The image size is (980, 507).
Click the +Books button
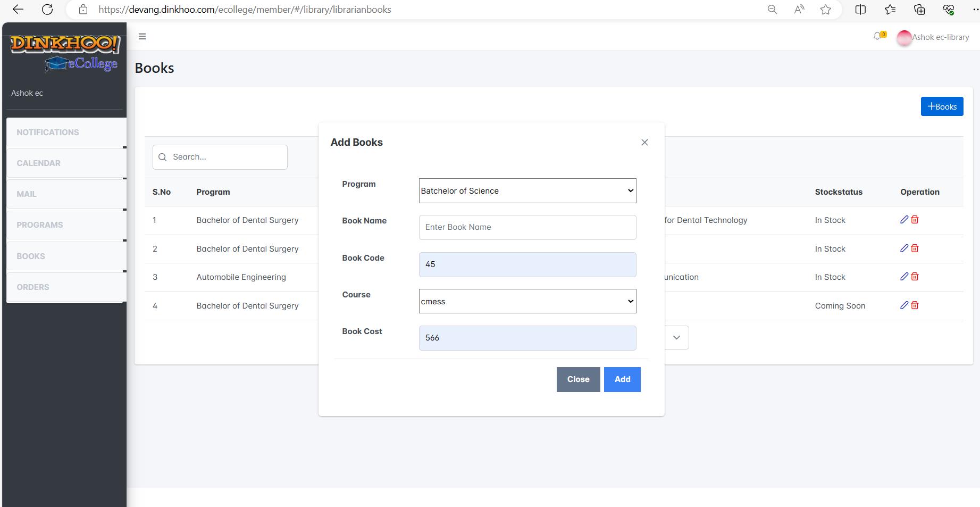click(x=942, y=106)
